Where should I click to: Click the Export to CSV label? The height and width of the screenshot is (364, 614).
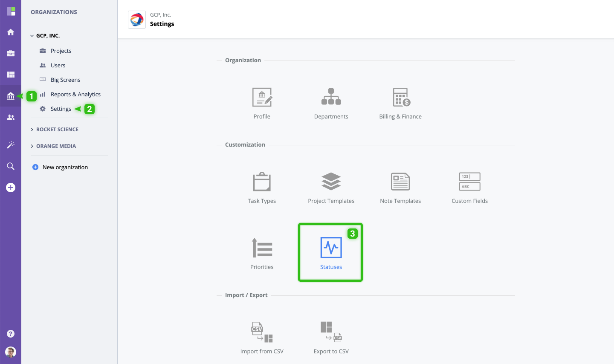pyautogui.click(x=331, y=352)
